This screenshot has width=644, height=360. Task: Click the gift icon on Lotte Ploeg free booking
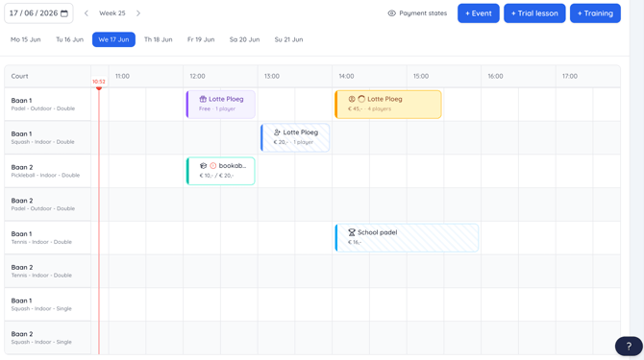[203, 99]
